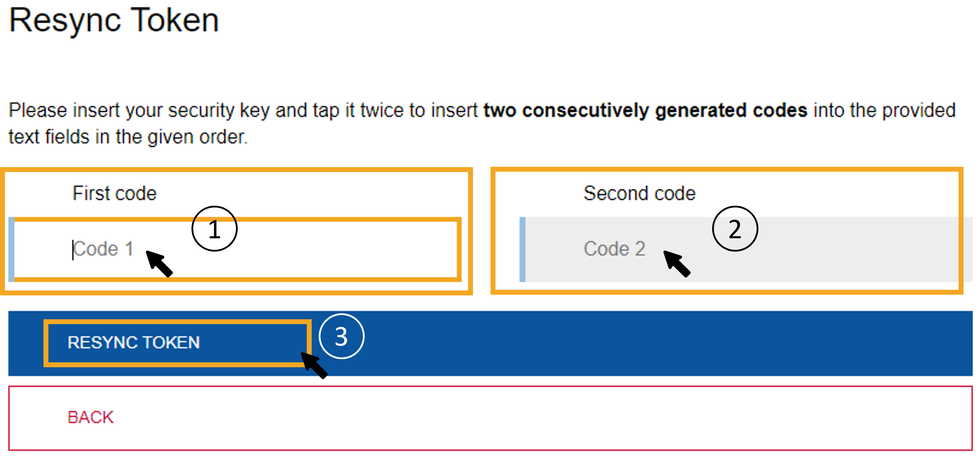Click the Resync Token page heading
Image resolution: width=980 pixels, height=458 pixels.
114,21
